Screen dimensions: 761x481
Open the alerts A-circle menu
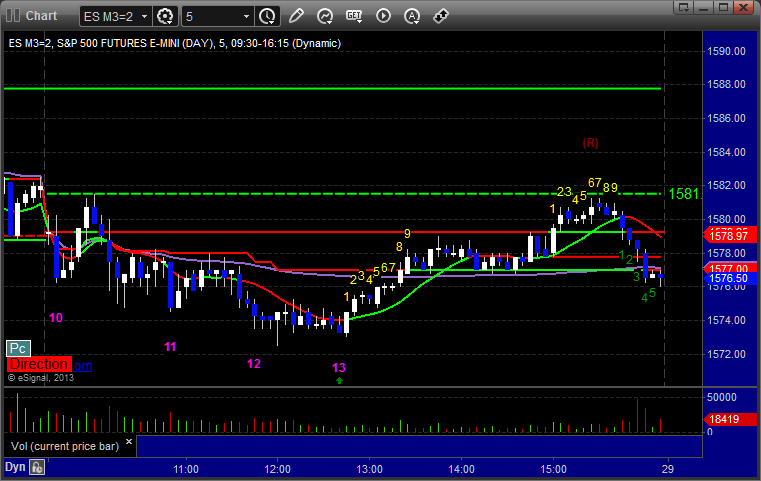pyautogui.click(x=412, y=16)
